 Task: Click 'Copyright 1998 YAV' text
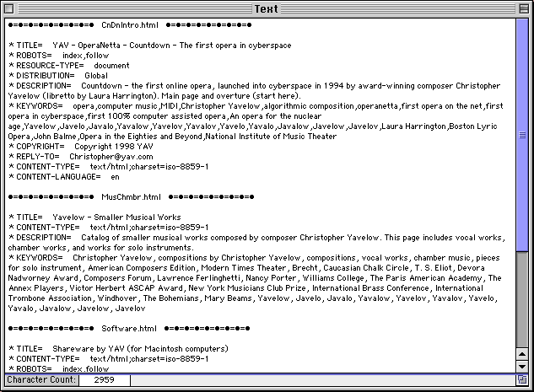coord(114,147)
